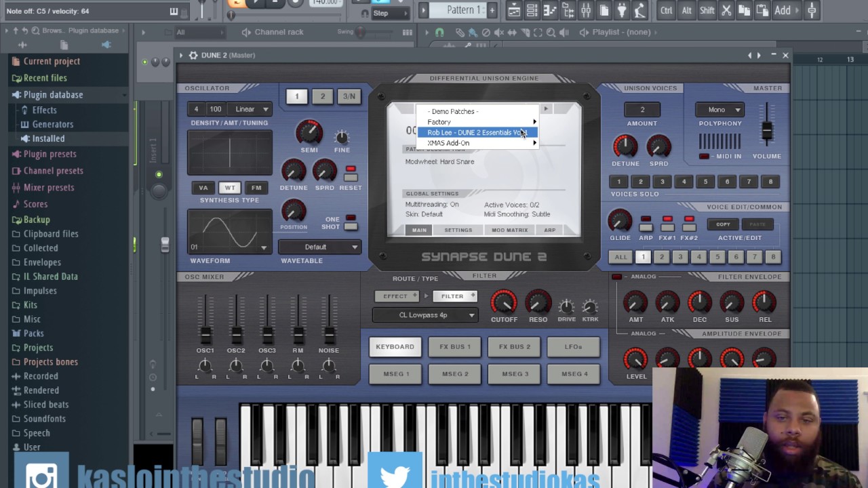The height and width of the screenshot is (488, 868).
Task: Click the Paste clipboard icon
Action: point(762,10)
